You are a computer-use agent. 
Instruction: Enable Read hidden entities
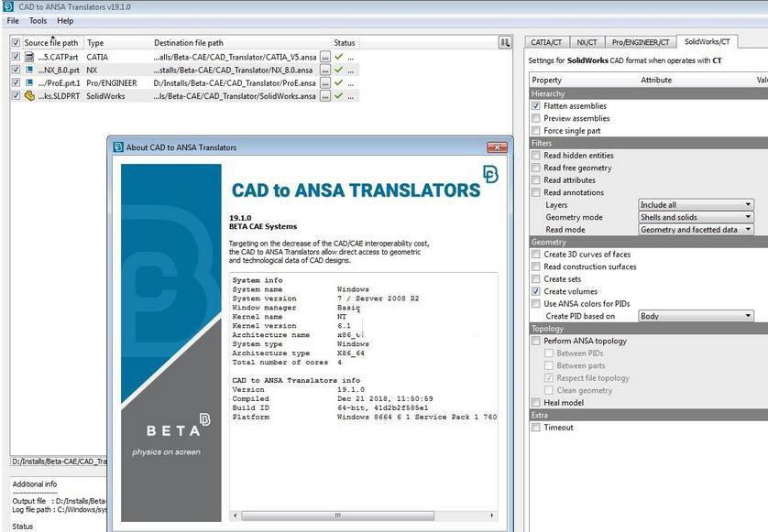click(x=536, y=155)
